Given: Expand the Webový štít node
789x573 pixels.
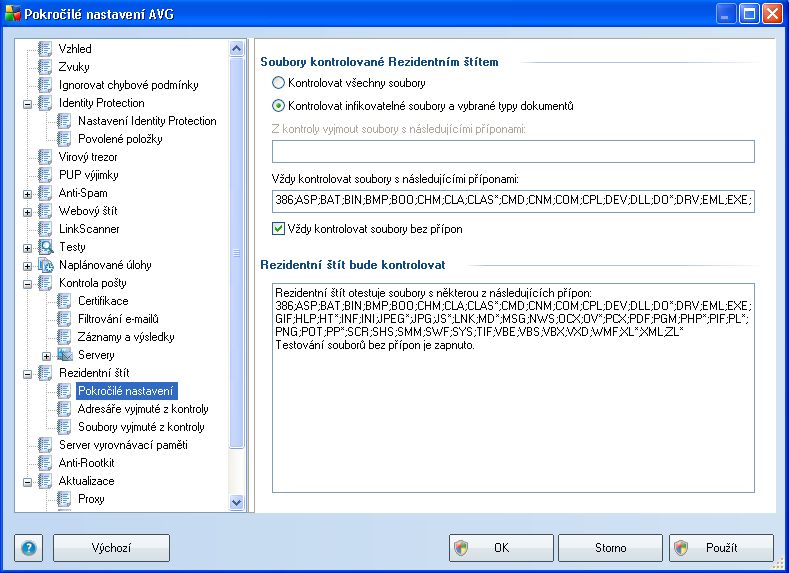Looking at the screenshot, I should (27, 212).
